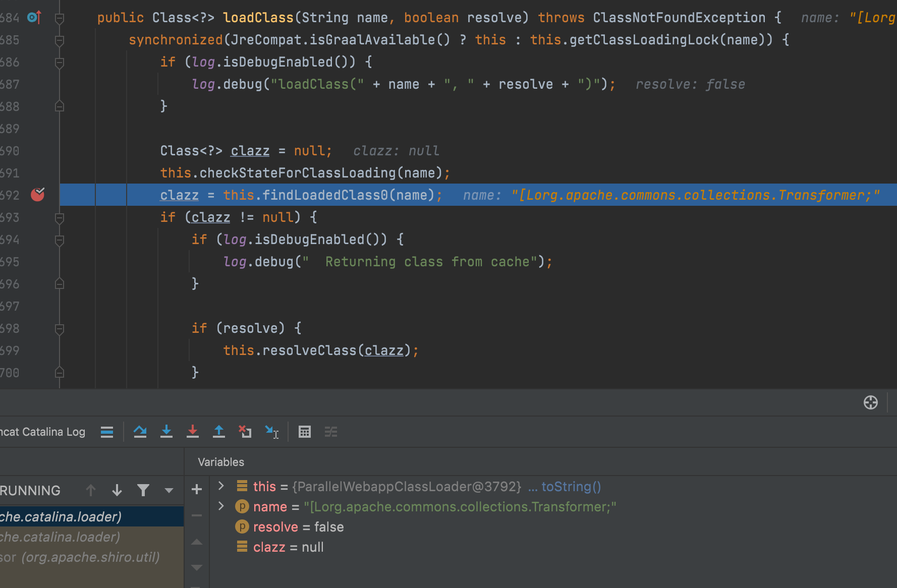Click the fold end marker at line 688
897x588 pixels.
(60, 106)
